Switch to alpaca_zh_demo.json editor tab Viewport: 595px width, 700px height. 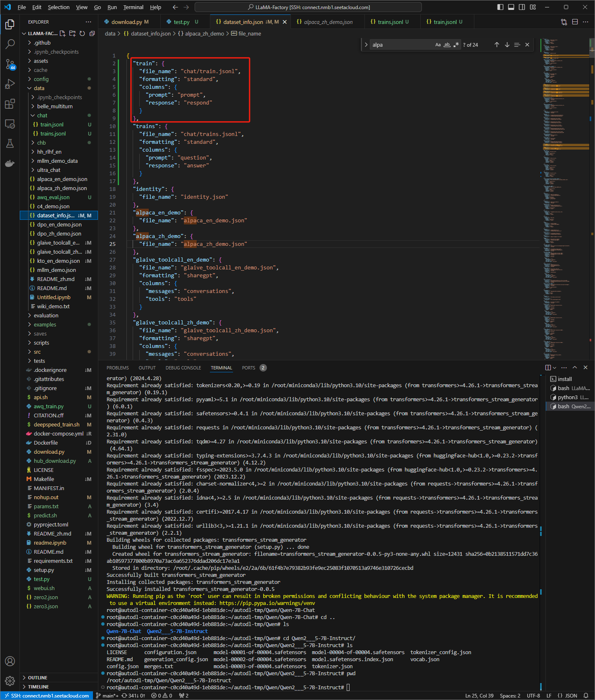coord(328,22)
